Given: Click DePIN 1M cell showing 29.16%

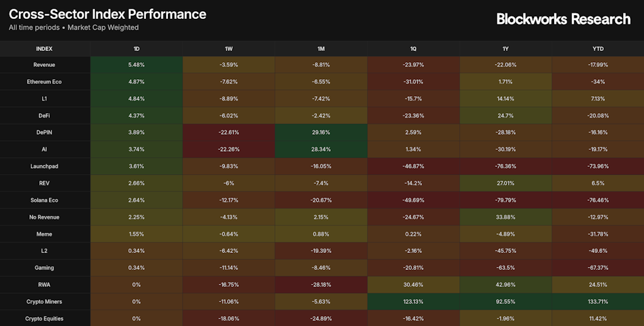Looking at the screenshot, I should [x=321, y=133].
